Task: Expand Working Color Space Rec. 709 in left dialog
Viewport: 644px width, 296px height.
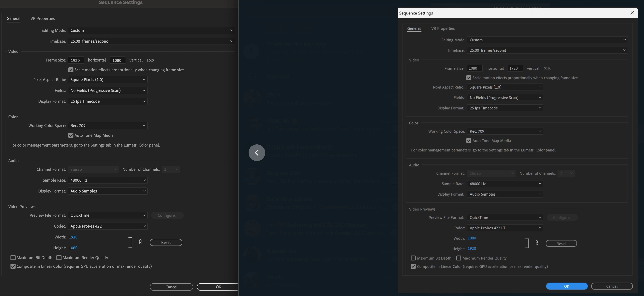Action: (x=107, y=126)
